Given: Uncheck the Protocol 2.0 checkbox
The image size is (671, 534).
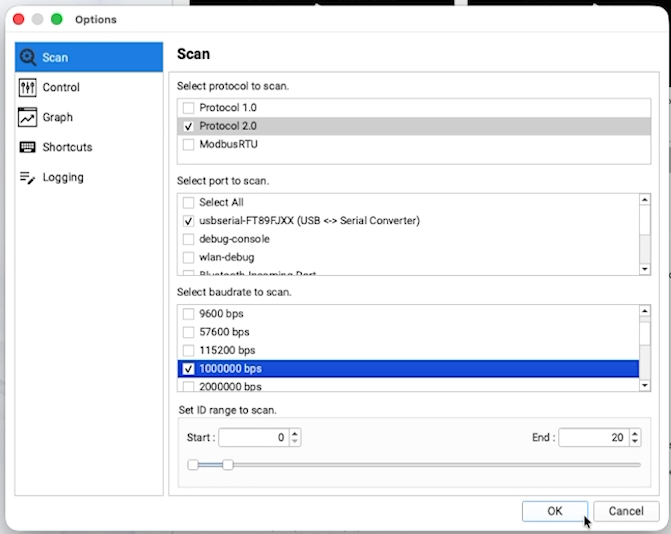Looking at the screenshot, I should pyautogui.click(x=188, y=126).
